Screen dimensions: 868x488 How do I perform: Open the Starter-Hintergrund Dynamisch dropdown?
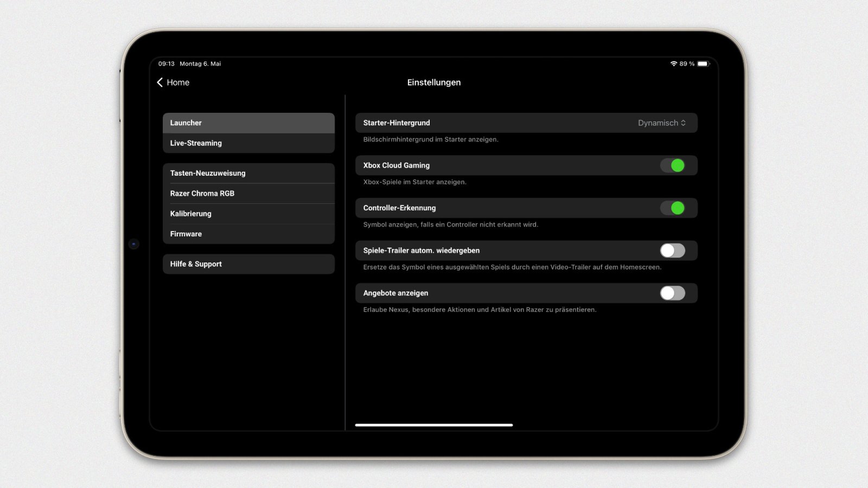(x=662, y=123)
